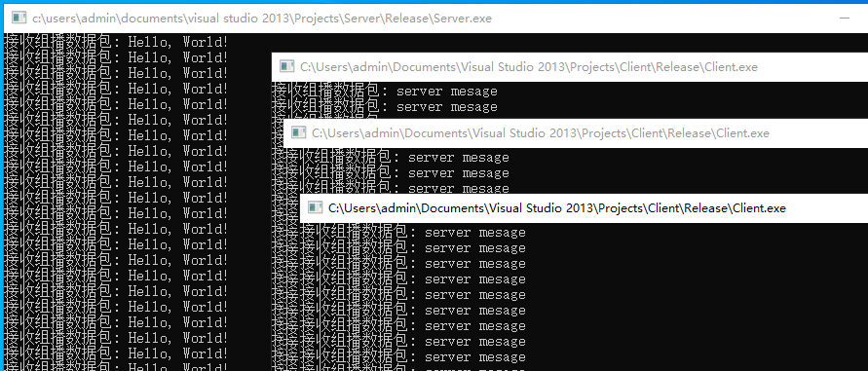Open the Server.exe console window icon menu
This screenshot has width=868, height=371.
(19, 18)
